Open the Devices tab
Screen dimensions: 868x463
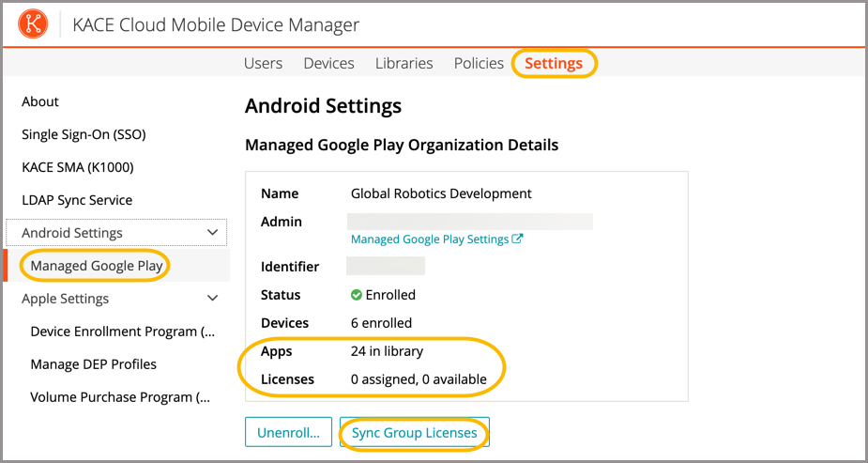click(328, 63)
